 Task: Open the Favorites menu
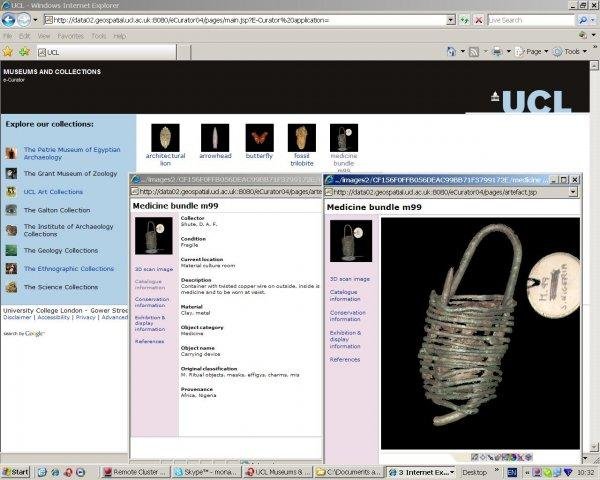click(70, 36)
